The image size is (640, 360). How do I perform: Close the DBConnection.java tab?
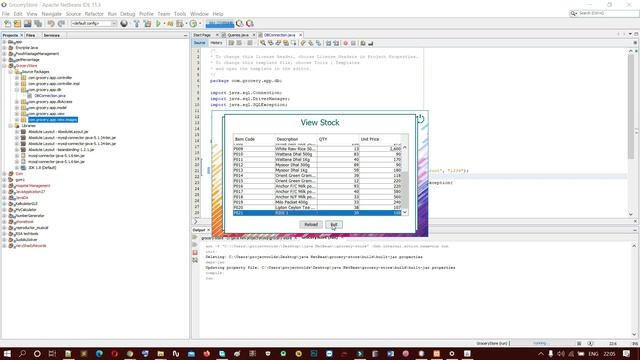(x=301, y=35)
